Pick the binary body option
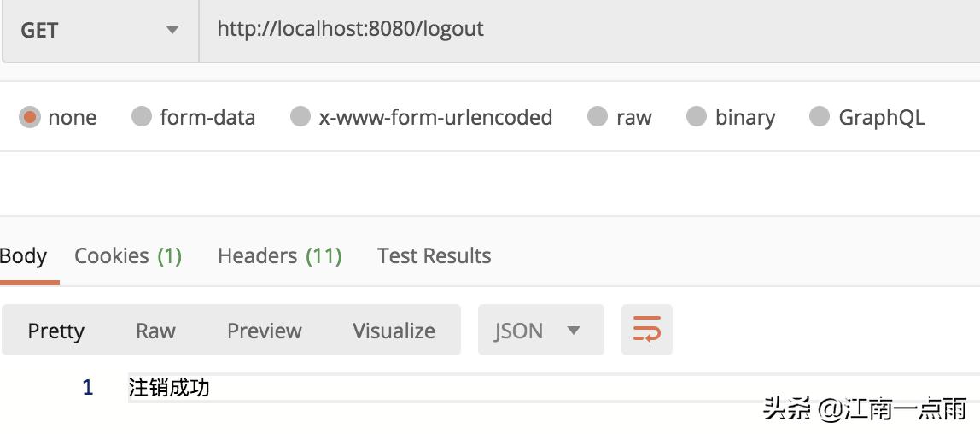Screen dimensions: 980x434 coord(697,116)
